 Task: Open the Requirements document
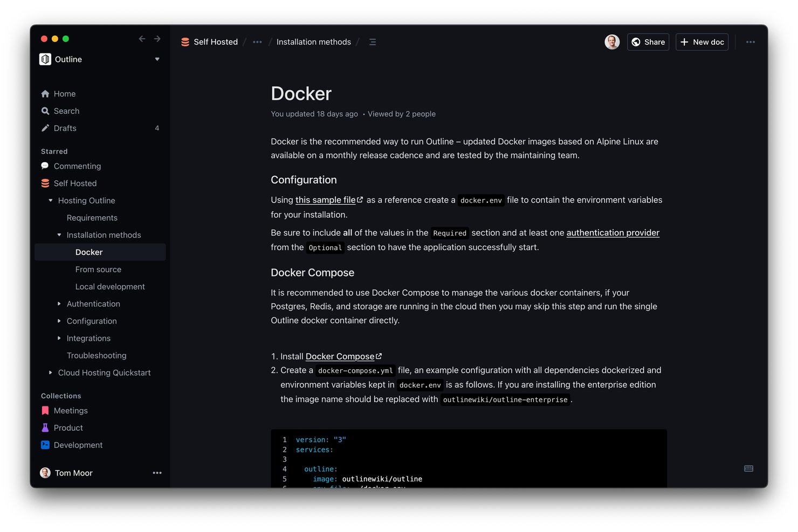click(92, 218)
